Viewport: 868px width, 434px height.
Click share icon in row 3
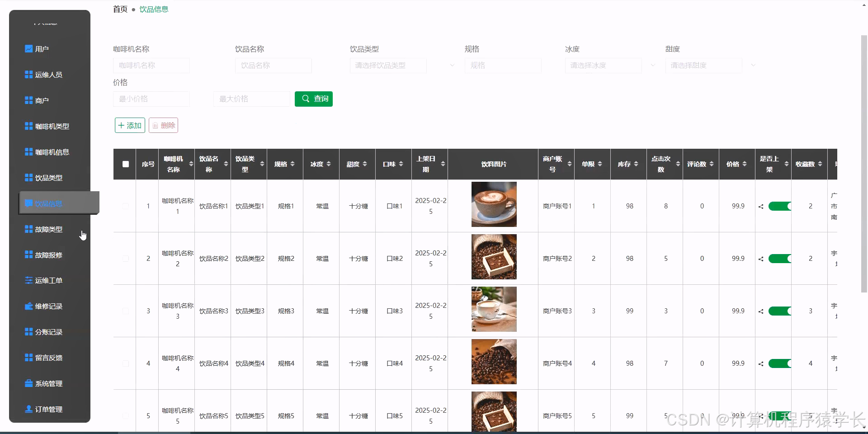coord(761,311)
